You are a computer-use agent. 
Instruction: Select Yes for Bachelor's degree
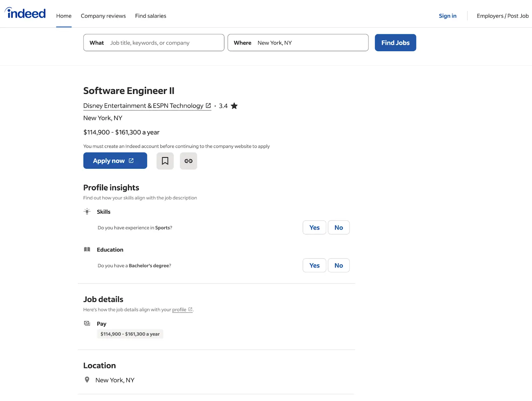(314, 266)
